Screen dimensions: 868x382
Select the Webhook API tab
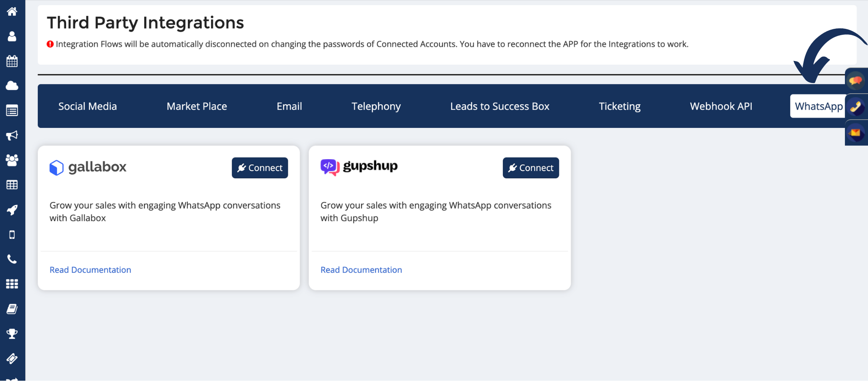coord(721,106)
